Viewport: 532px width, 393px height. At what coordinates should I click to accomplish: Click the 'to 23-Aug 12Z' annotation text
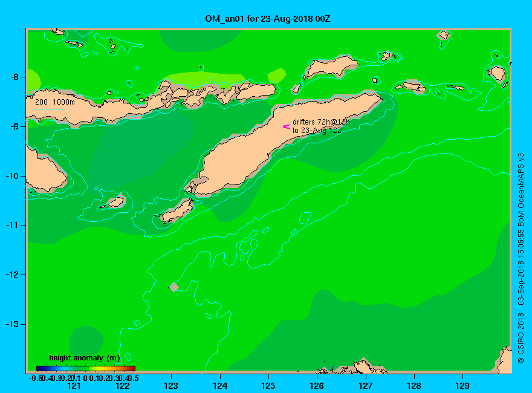pyautogui.click(x=317, y=131)
